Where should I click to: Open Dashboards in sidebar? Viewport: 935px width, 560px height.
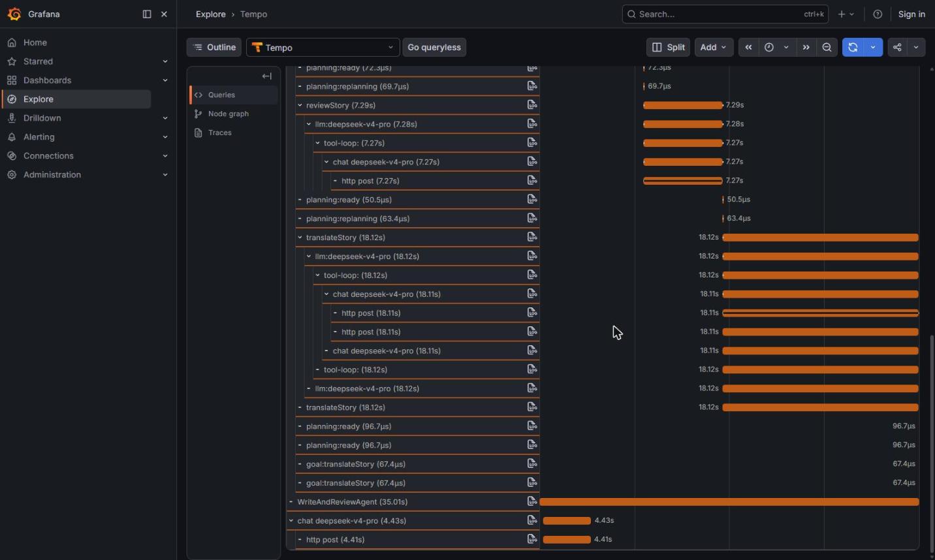(x=47, y=80)
